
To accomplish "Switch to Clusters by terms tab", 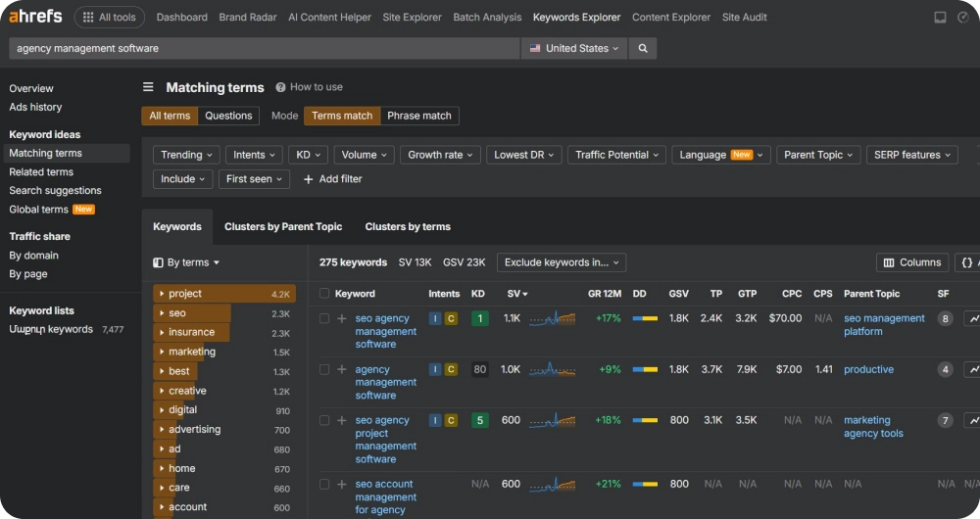I will [408, 227].
